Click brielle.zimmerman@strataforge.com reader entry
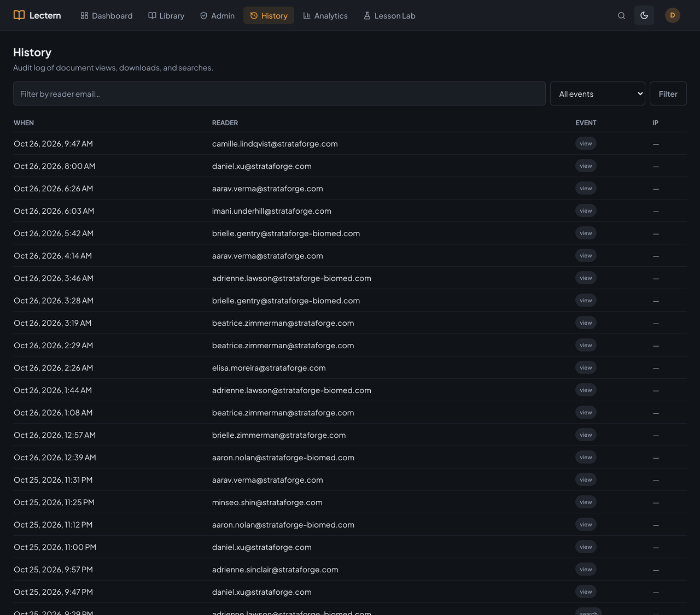This screenshot has width=700, height=615. [x=279, y=435]
